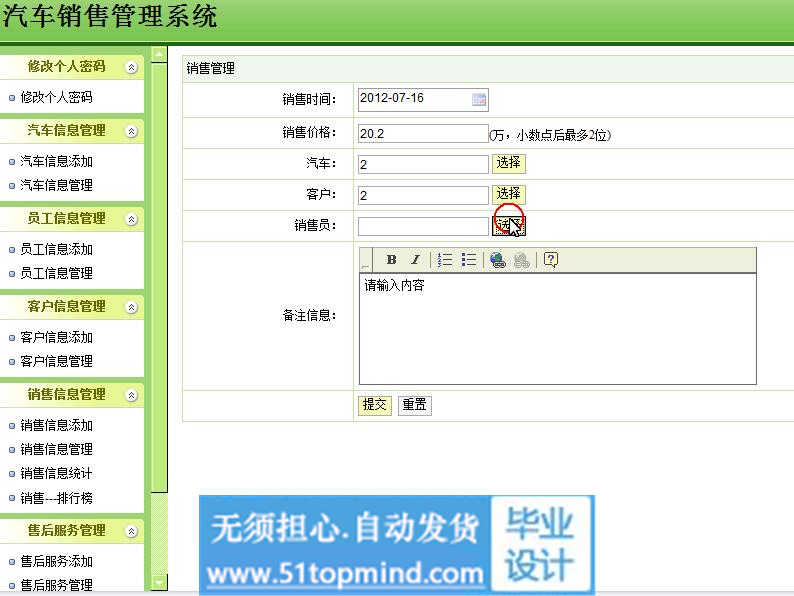Insert a numbered list in the editor

445,260
